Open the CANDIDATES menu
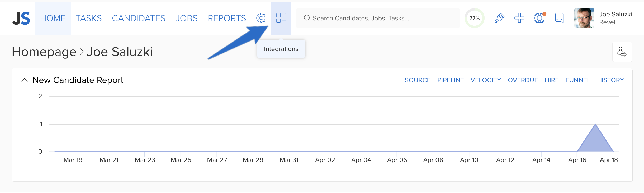Image resolution: width=644 pixels, height=193 pixels. (139, 18)
